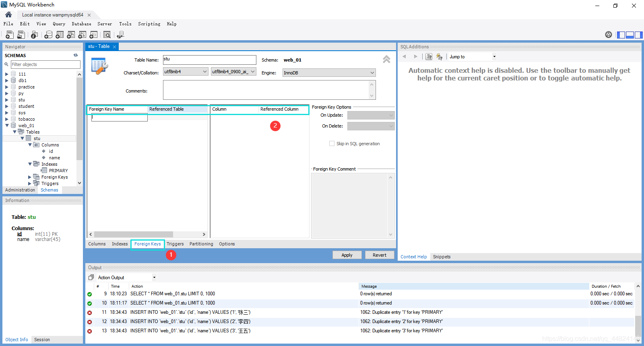This screenshot has width=644, height=346.
Task: Toggle Skip in SQL generation checkbox
Action: pyautogui.click(x=332, y=144)
